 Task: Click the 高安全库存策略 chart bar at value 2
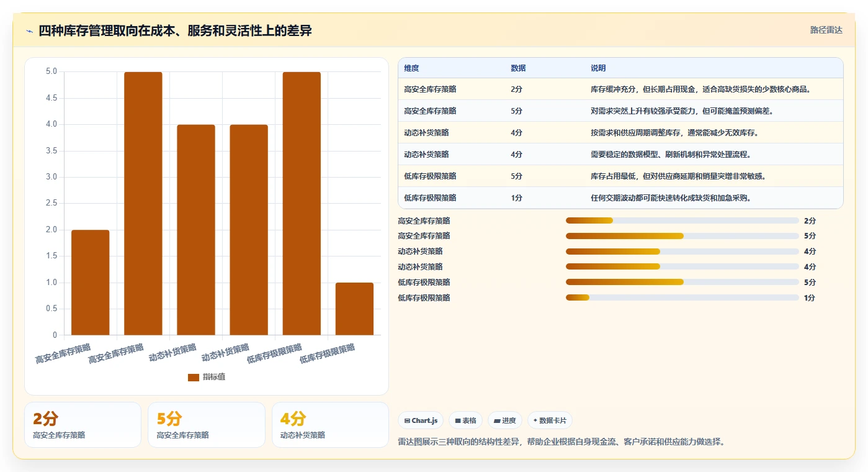pos(91,283)
